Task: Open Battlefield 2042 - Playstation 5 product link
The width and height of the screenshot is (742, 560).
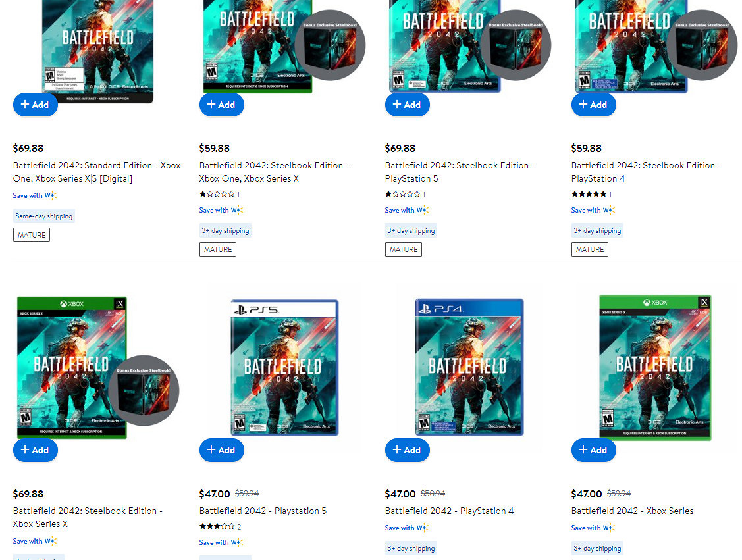Action: pos(263,511)
